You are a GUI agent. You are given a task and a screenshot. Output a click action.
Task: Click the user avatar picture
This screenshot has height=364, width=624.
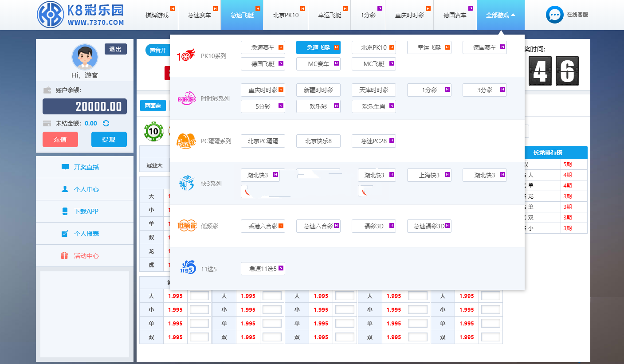tap(85, 57)
